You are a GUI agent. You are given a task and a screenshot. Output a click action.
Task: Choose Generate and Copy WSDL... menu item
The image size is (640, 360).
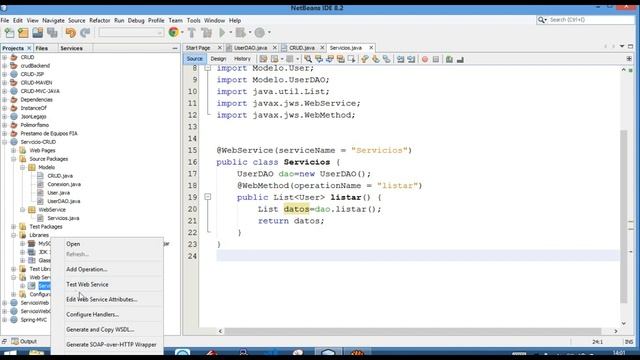pos(100,329)
